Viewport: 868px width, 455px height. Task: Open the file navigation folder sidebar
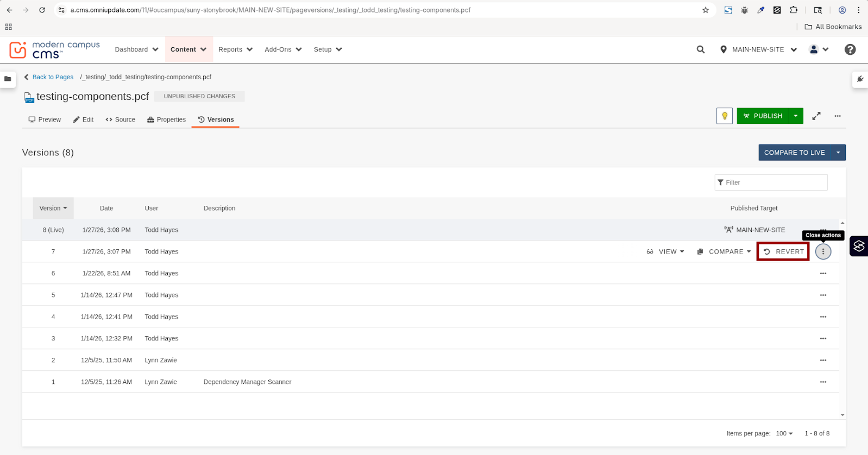coord(8,79)
